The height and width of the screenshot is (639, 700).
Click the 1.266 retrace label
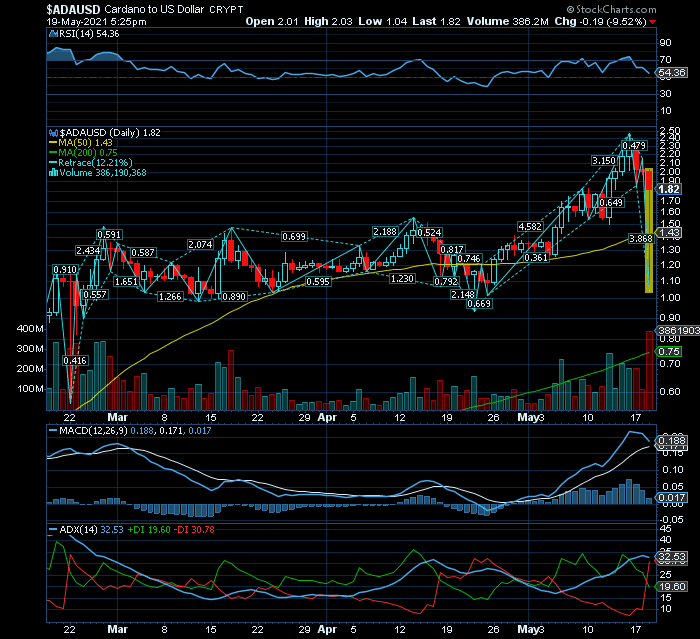tap(171, 297)
